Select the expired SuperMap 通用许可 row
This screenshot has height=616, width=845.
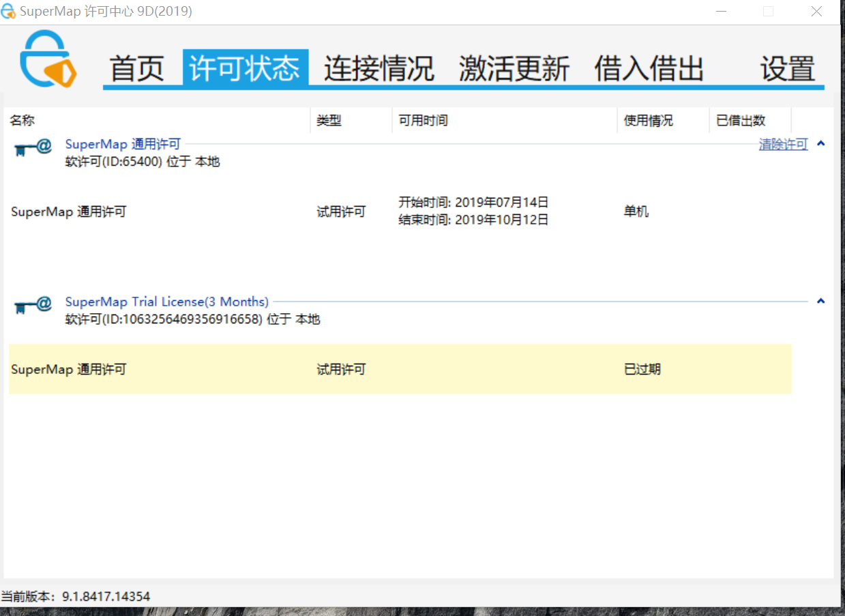pyautogui.click(x=400, y=369)
